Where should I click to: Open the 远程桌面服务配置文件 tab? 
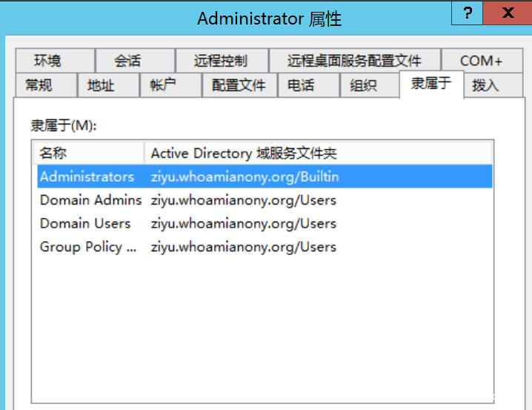point(353,61)
